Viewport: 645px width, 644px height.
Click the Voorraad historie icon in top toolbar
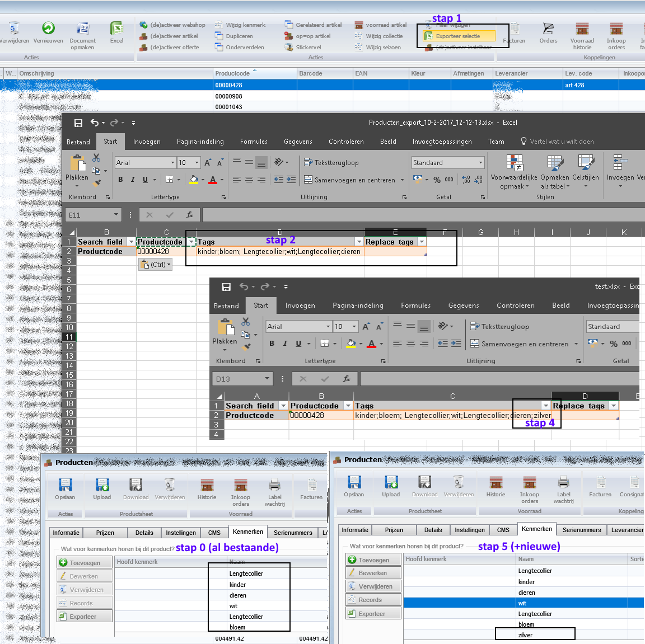click(582, 29)
